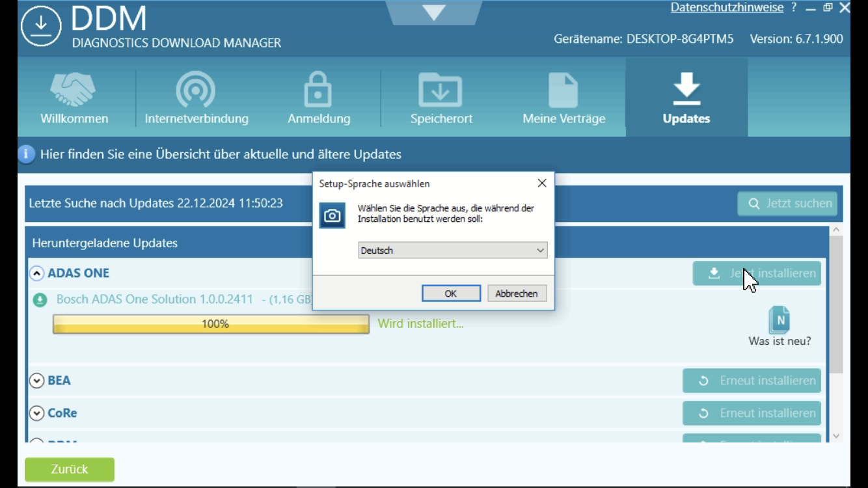This screenshot has width=868, height=488.
Task: Select the Updates tab
Action: 686,98
